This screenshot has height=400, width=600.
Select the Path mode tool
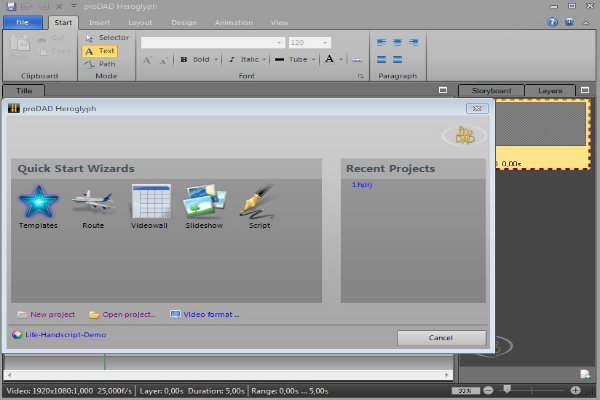point(100,64)
